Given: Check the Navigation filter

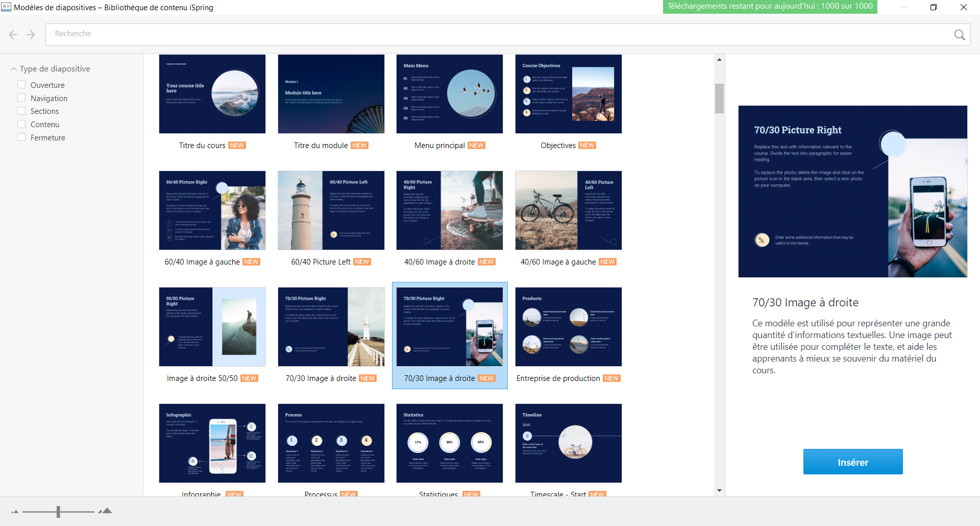Looking at the screenshot, I should 21,98.
